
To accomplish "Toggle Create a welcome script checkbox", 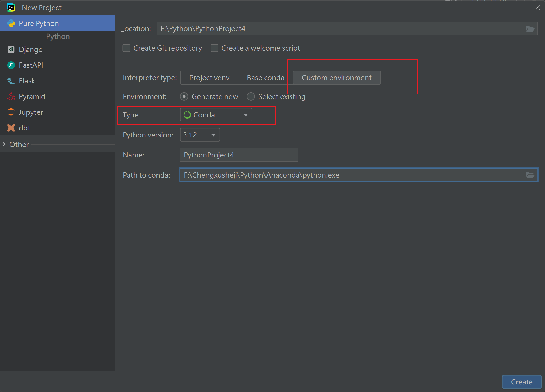I will point(215,48).
